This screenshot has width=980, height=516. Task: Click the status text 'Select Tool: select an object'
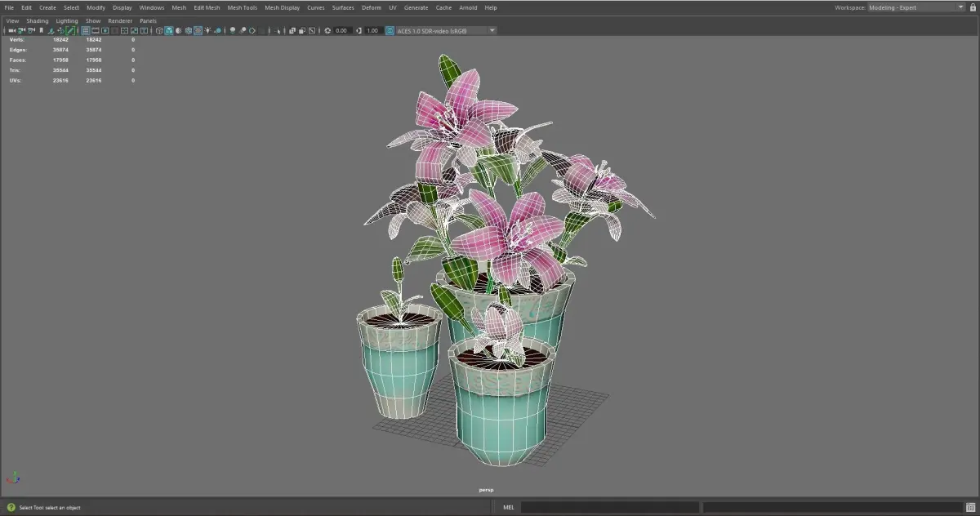(50, 507)
